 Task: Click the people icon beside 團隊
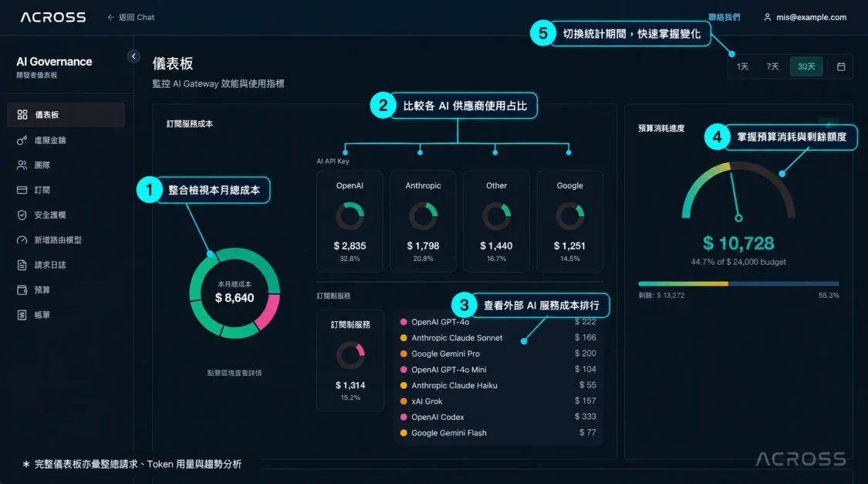(x=22, y=165)
